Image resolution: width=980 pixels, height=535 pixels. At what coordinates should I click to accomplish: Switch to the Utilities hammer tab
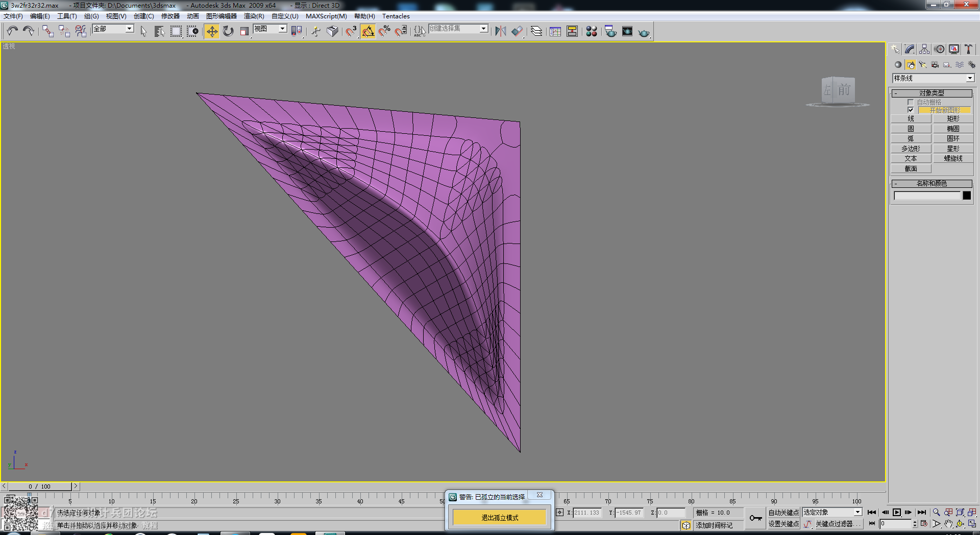click(969, 49)
